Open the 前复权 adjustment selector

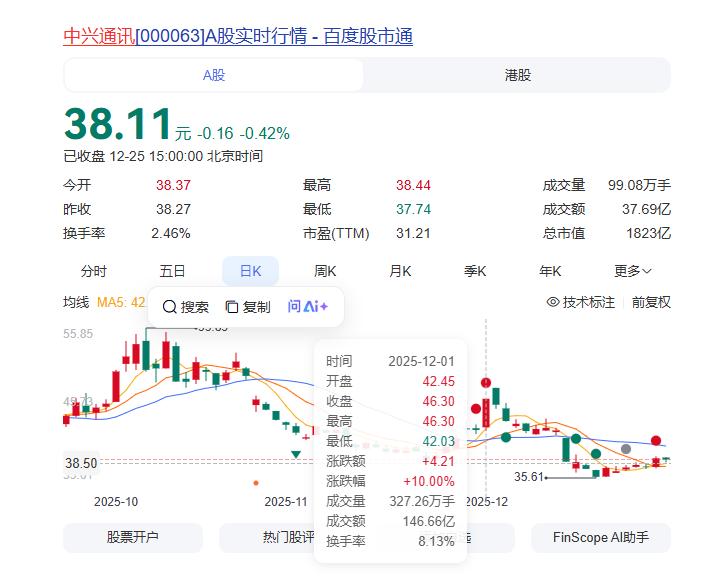pyautogui.click(x=651, y=302)
